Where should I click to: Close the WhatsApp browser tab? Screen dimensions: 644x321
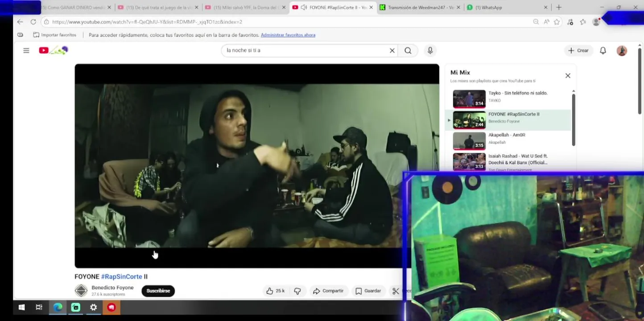(x=545, y=8)
